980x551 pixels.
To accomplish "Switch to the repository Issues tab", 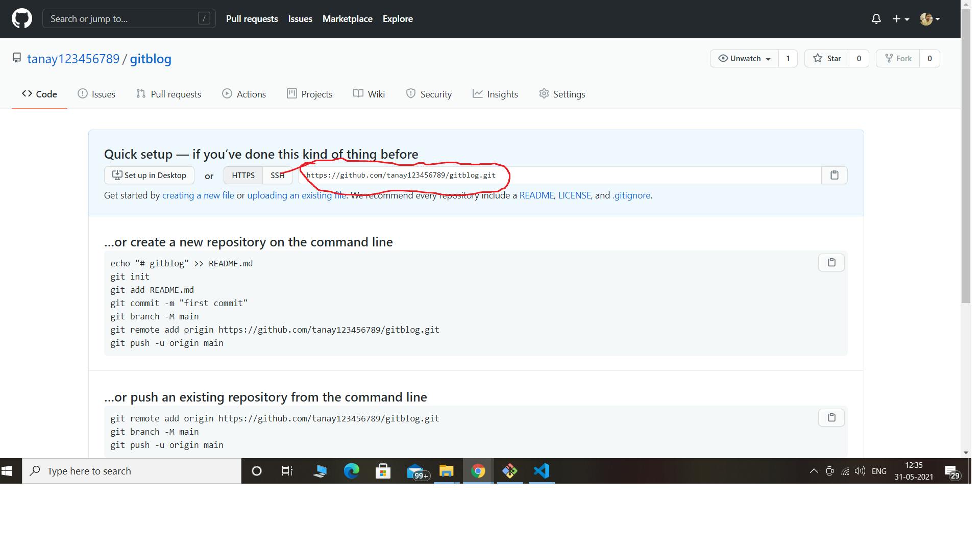I will (96, 94).
